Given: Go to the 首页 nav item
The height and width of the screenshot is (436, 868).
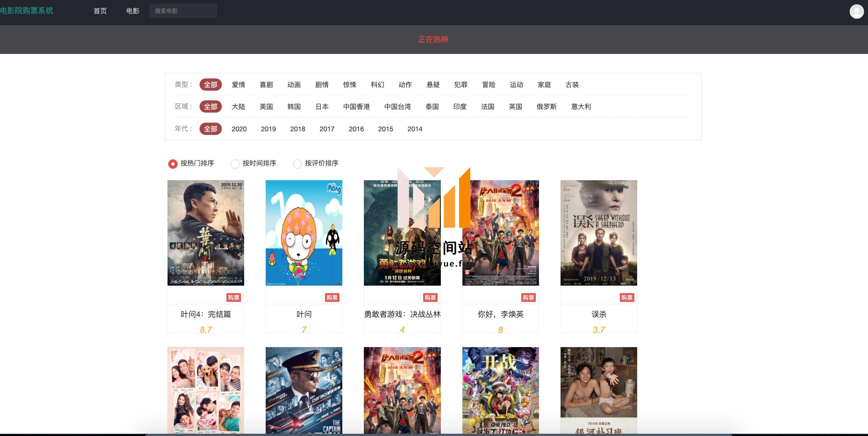Looking at the screenshot, I should [100, 11].
